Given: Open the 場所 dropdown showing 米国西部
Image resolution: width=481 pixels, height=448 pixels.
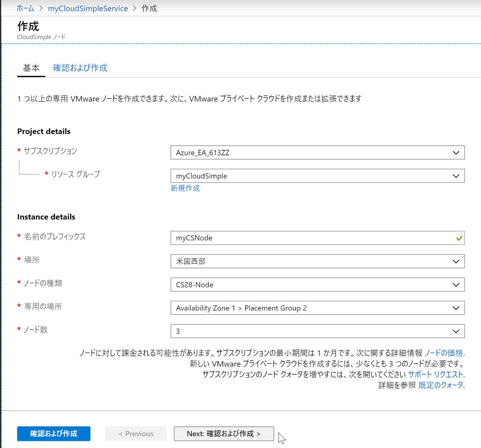Looking at the screenshot, I should pyautogui.click(x=455, y=261).
